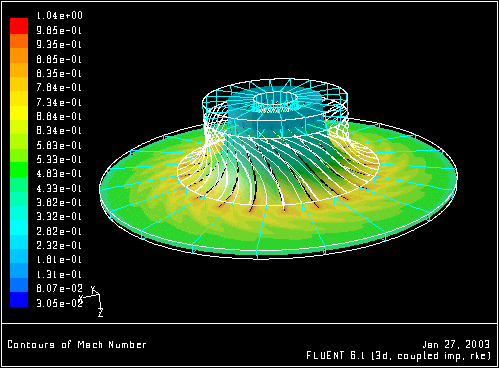Select the legend value 6.84e-01
499x368 pixels.
pos(59,116)
